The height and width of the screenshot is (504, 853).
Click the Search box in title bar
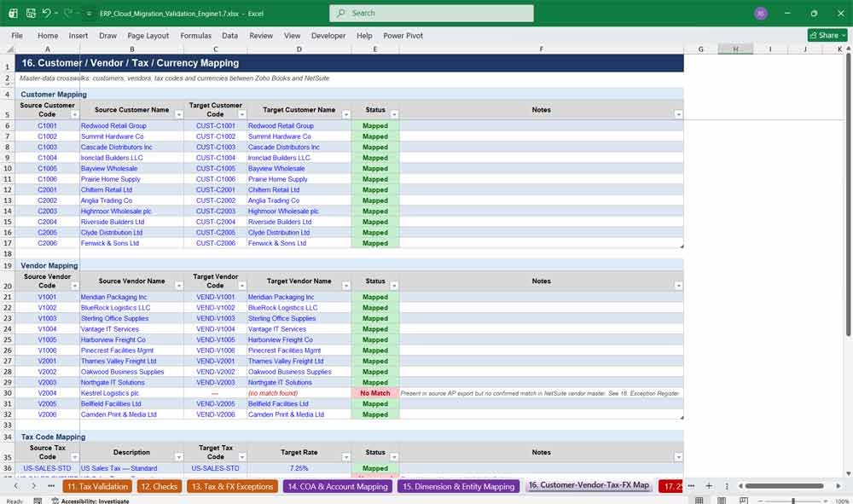point(432,13)
